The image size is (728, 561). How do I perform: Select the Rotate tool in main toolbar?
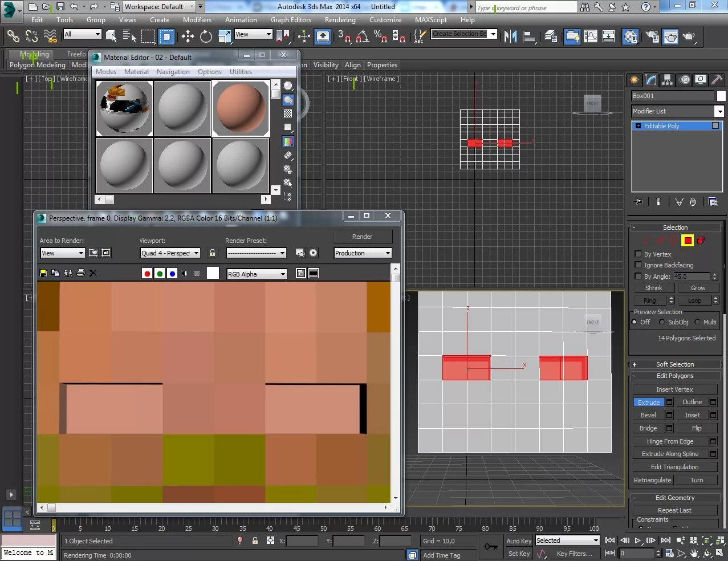click(x=206, y=36)
